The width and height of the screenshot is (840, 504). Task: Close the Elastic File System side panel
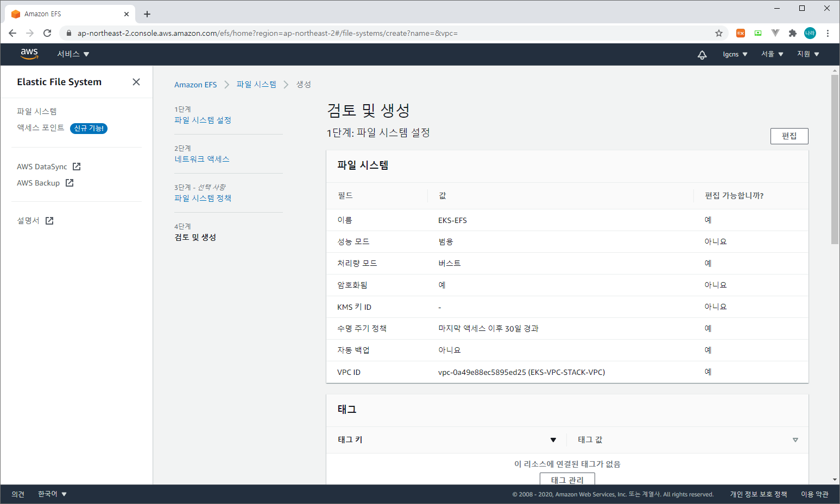pyautogui.click(x=136, y=82)
